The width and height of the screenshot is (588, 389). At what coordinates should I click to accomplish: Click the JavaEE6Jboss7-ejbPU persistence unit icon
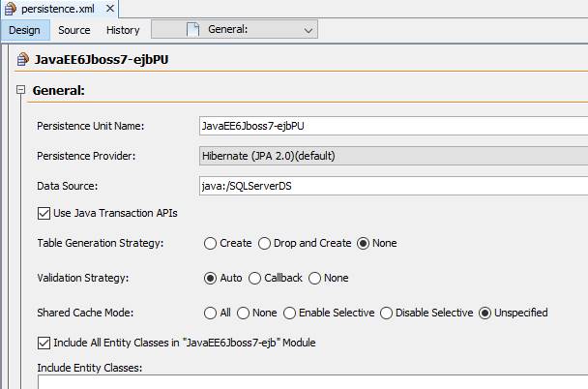coord(22,59)
